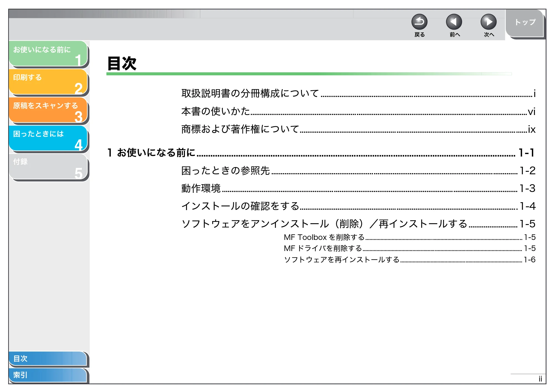Open ソフトウェアを再インストールする entry
554x392 pixels.
[410, 260]
